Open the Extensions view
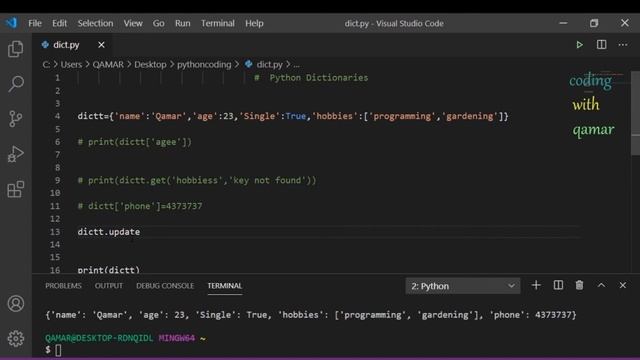 pyautogui.click(x=16, y=189)
